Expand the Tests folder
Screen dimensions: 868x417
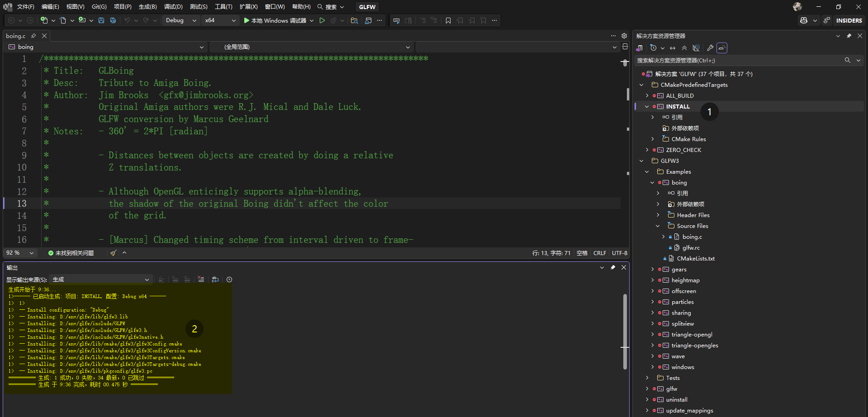coord(647,378)
